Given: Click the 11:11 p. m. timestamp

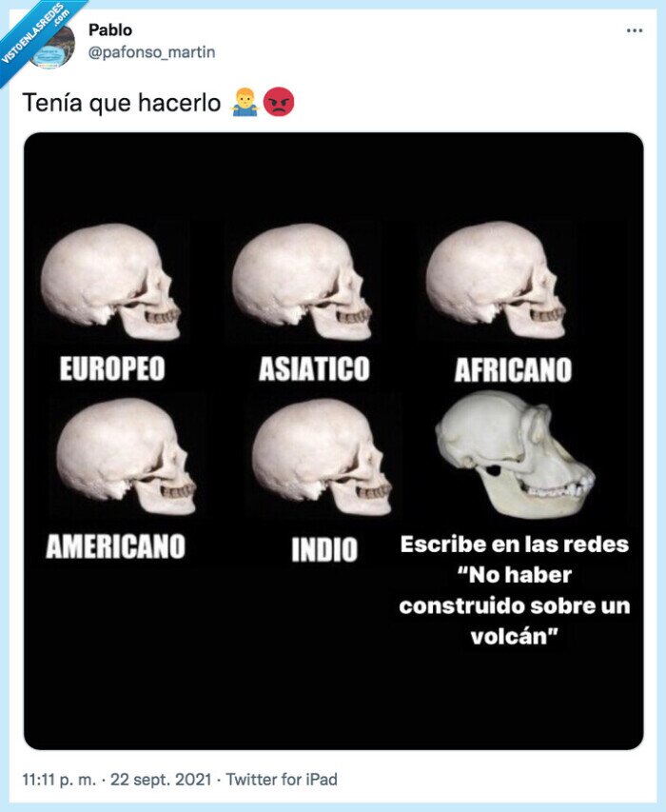Looking at the screenshot, I should coord(59,779).
